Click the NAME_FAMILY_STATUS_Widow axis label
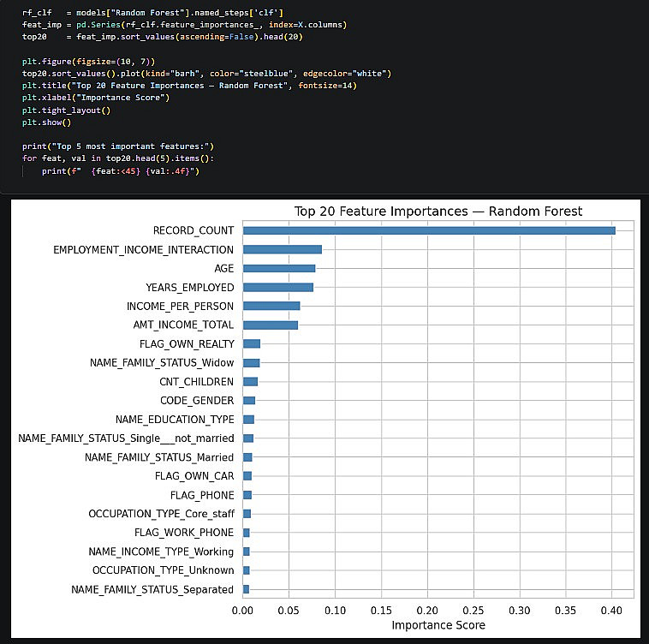 click(162, 363)
